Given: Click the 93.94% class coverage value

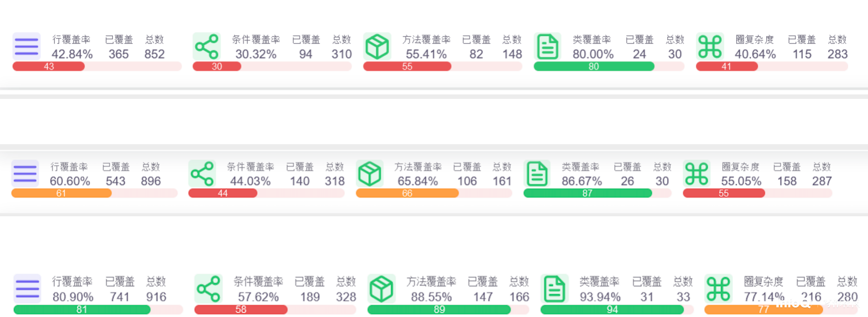Looking at the screenshot, I should pos(600,297).
